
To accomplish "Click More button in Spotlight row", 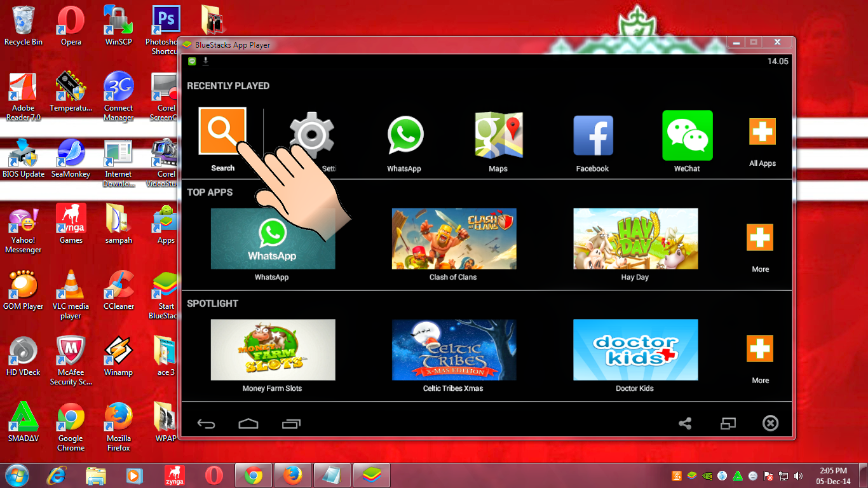I will point(760,349).
